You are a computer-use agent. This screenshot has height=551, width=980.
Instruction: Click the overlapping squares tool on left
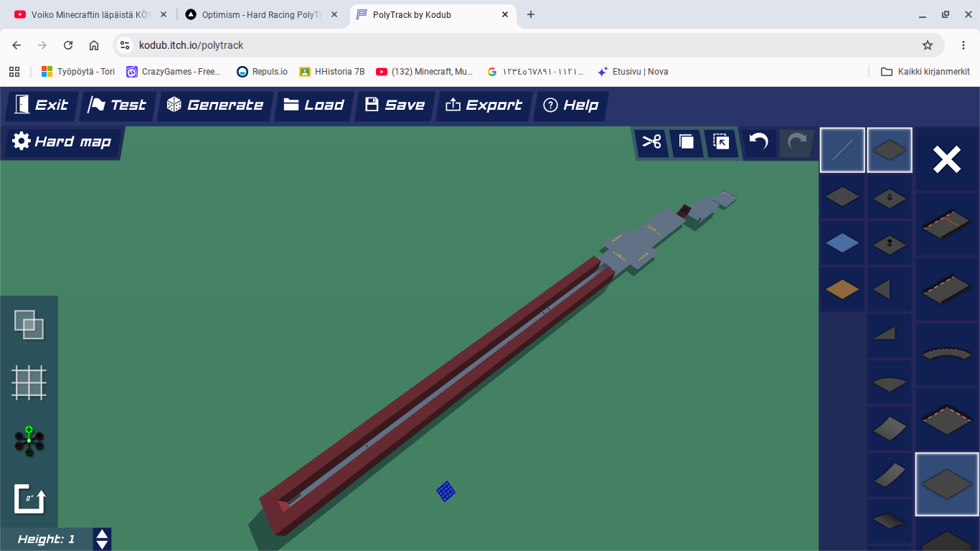pyautogui.click(x=29, y=324)
